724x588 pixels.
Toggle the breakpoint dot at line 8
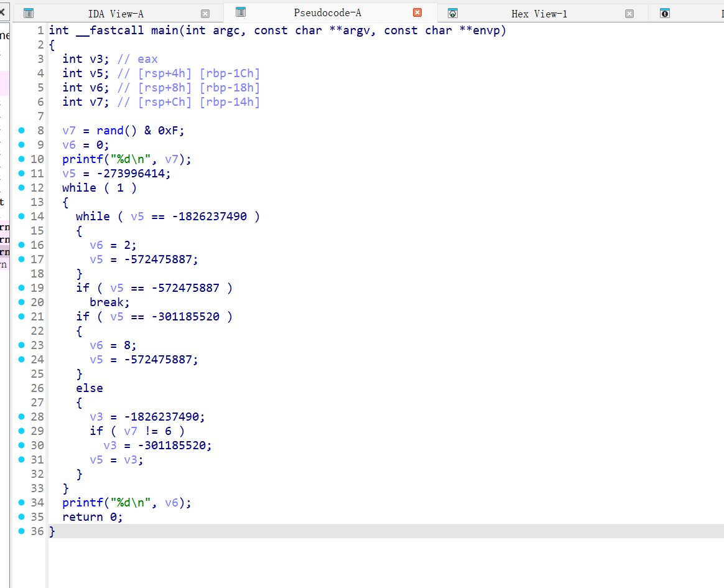22,130
